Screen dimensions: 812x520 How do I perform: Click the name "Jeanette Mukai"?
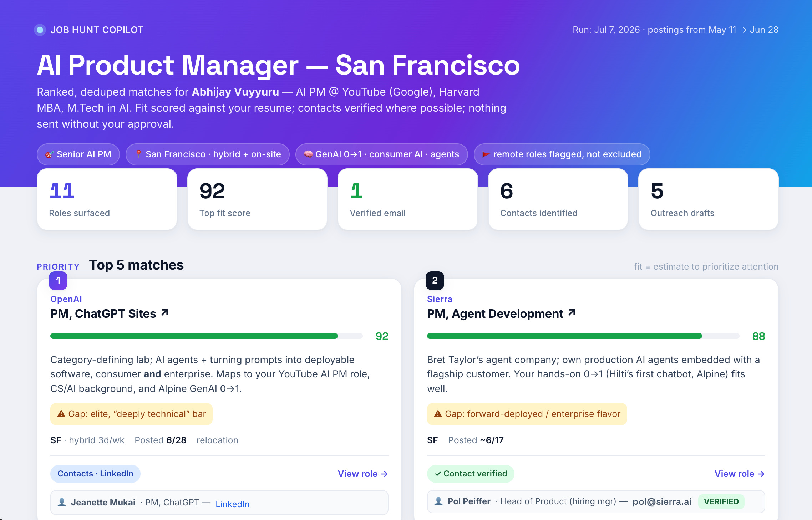click(x=103, y=502)
